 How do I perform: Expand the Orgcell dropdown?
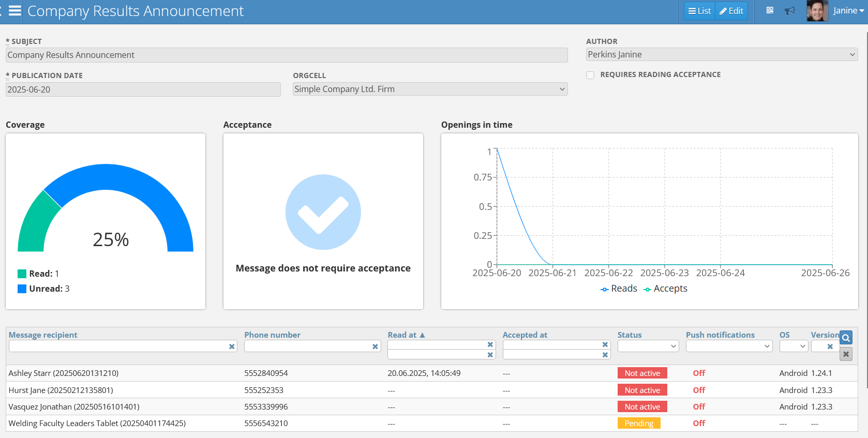pyautogui.click(x=430, y=89)
